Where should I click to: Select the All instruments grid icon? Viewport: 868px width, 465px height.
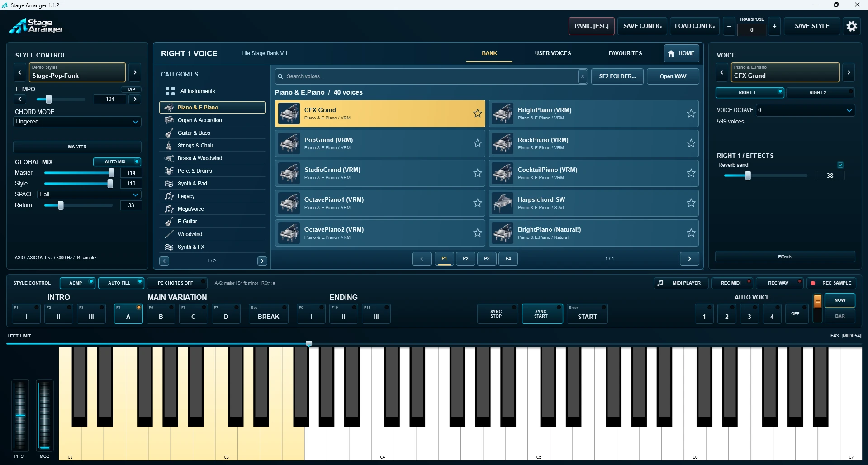(170, 91)
